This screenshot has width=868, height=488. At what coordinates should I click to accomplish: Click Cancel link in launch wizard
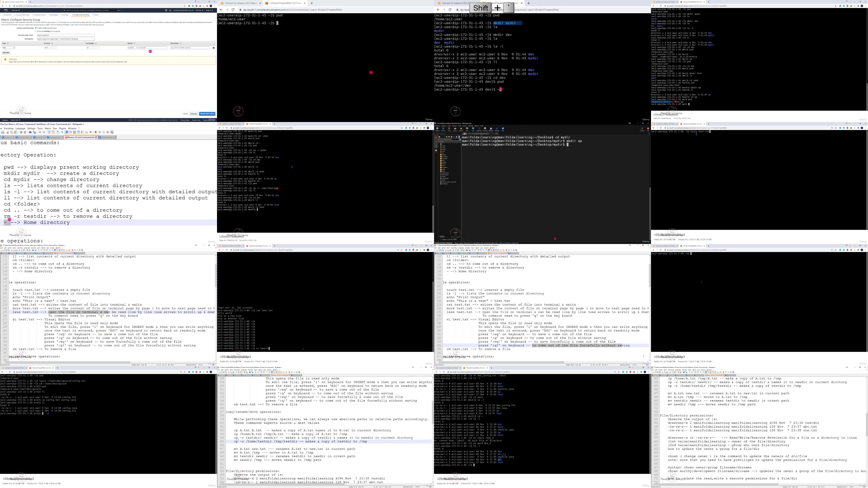point(185,114)
